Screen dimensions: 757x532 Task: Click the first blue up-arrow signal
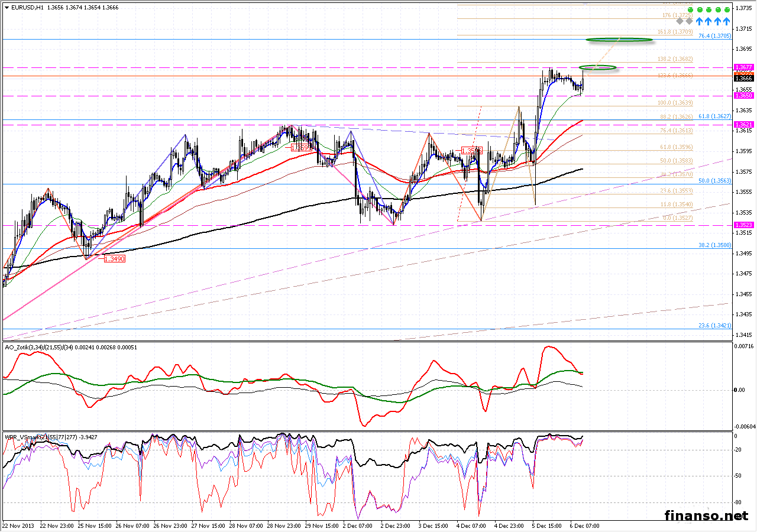(699, 21)
